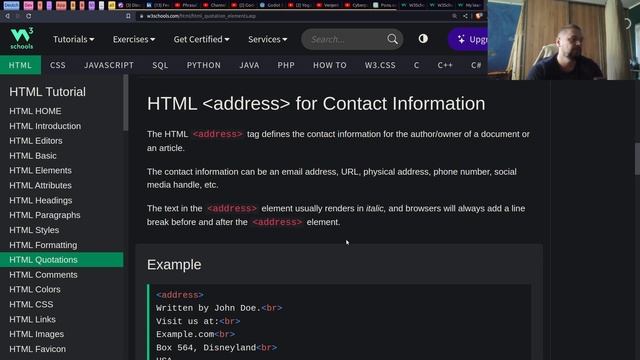The image size is (640, 360).
Task: Open HTML Formatting in sidebar
Action: pyautogui.click(x=62, y=245)
